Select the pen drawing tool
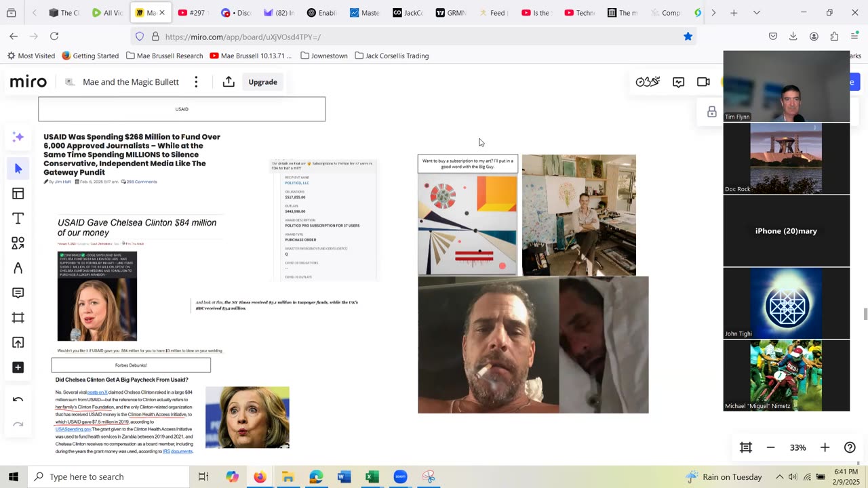Image resolution: width=868 pixels, height=488 pixels. click(18, 268)
